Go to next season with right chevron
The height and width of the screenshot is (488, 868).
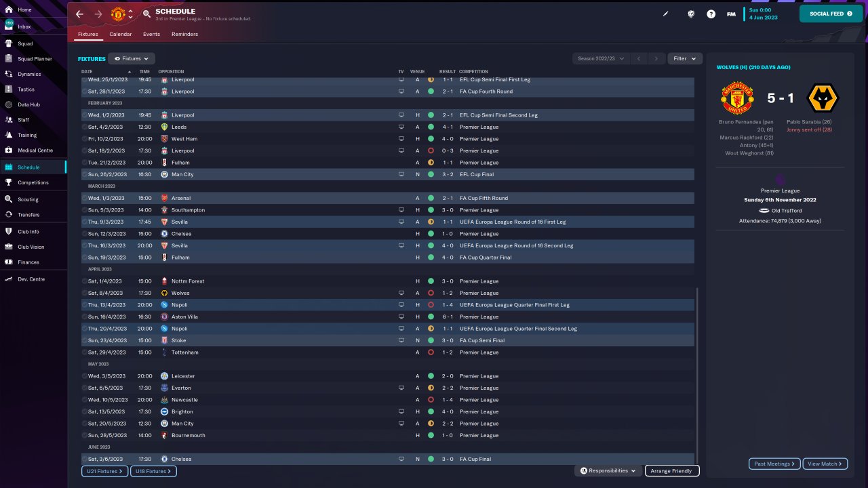tap(656, 59)
